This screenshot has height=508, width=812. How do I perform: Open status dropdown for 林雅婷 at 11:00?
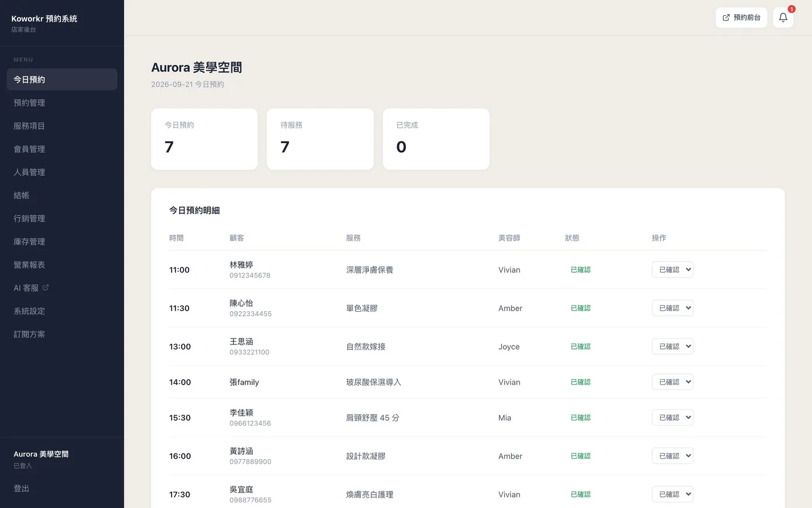pos(672,269)
